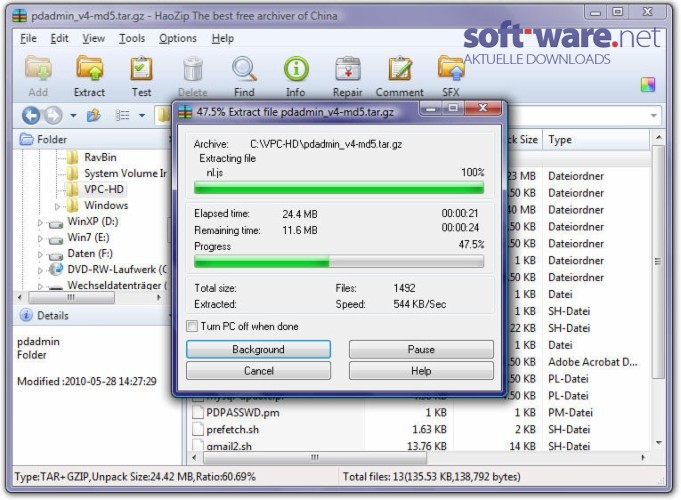Select the Wechseldatenträger drive

(x=117, y=285)
